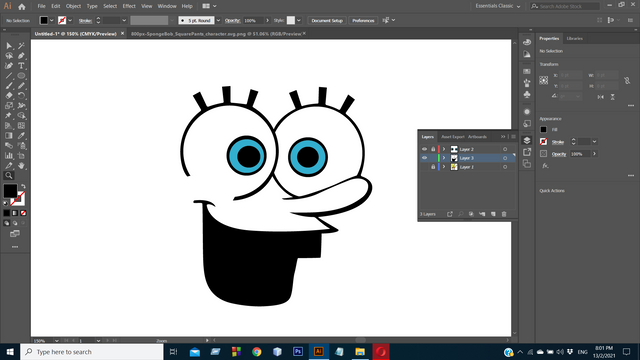
Task: Select the Line Segment tool
Action: 9,76
